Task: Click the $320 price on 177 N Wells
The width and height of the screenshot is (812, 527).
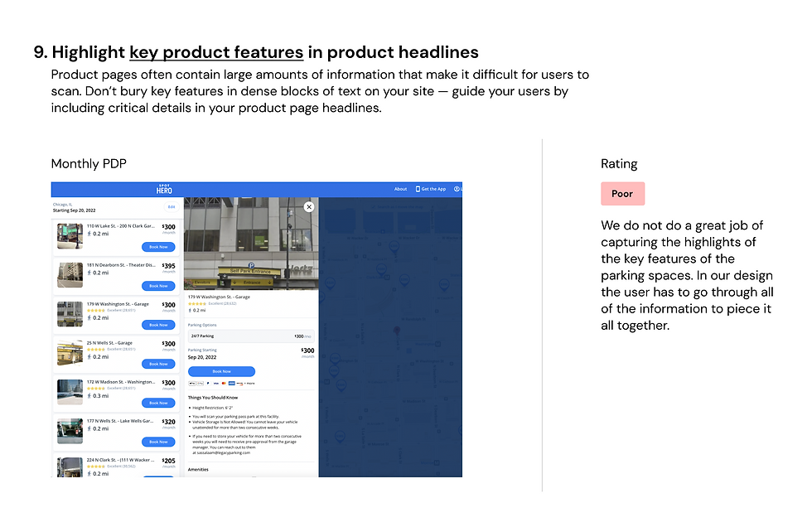Action: tap(168, 422)
